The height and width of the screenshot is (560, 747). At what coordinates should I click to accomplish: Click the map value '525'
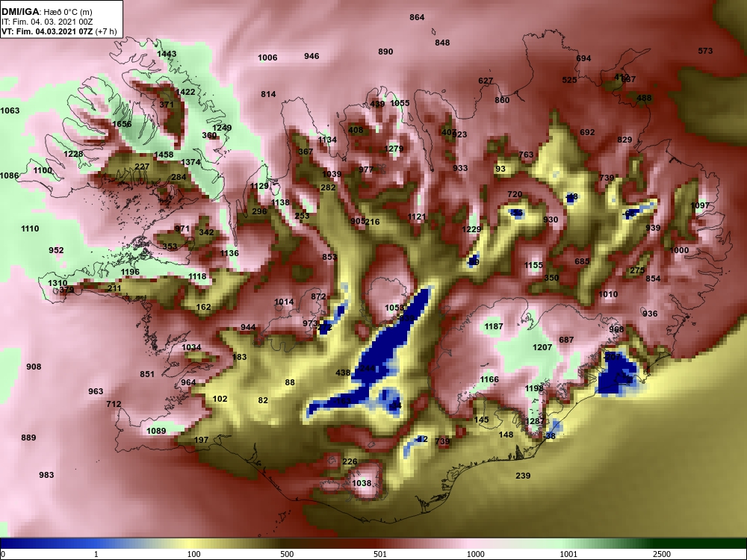[569, 80]
